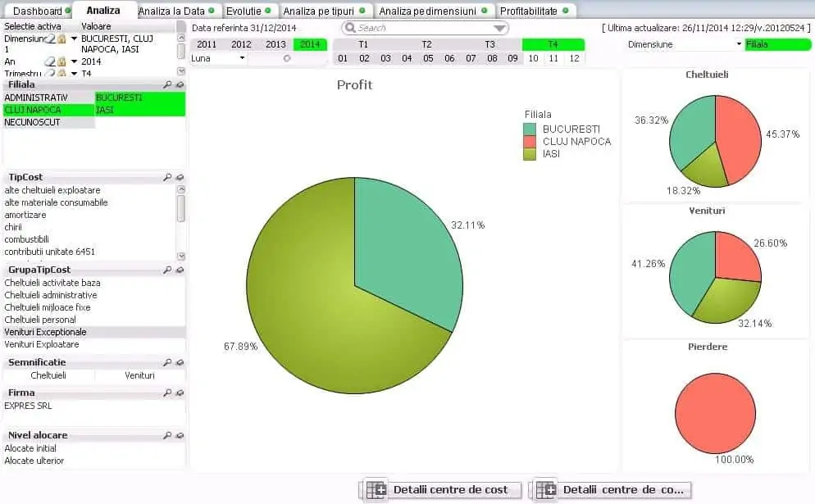Click the eraser icon on the Semnificatie panel header
The image size is (815, 504).
(x=180, y=362)
